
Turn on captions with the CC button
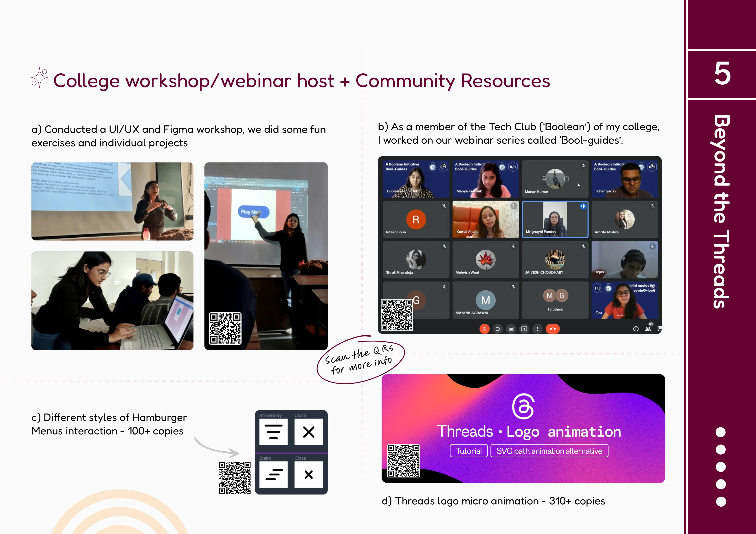(511, 328)
